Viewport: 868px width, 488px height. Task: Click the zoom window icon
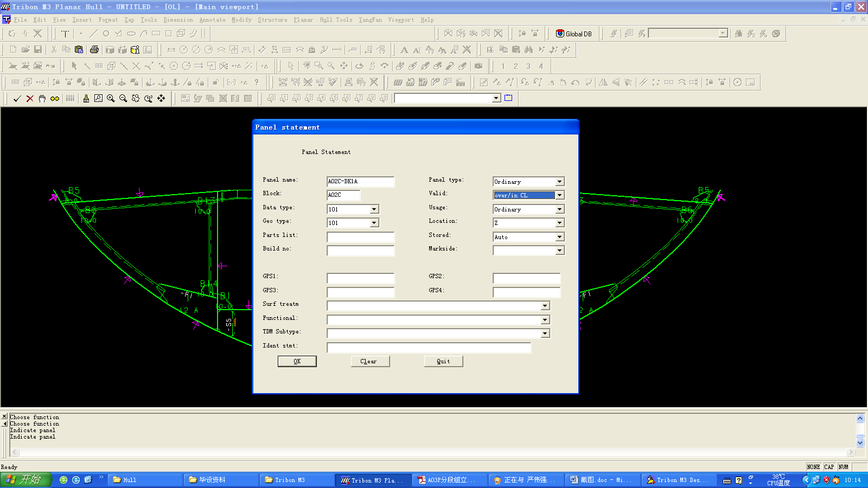pos(98,99)
